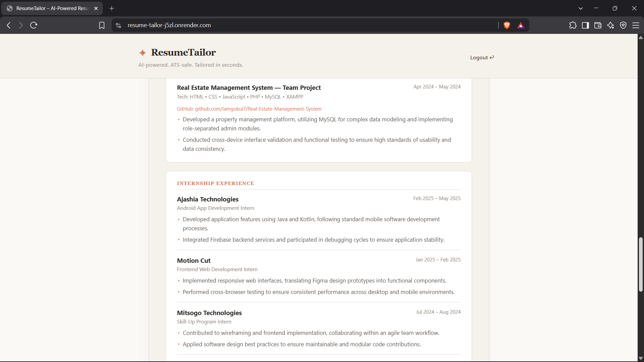Open Brave Shields lion icon
The image size is (644, 362).
[507, 25]
